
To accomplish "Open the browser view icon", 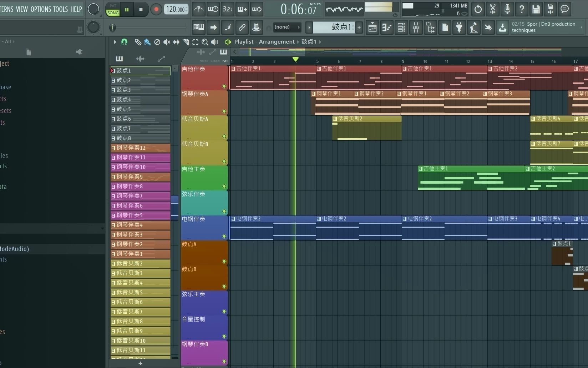I will [x=431, y=27].
